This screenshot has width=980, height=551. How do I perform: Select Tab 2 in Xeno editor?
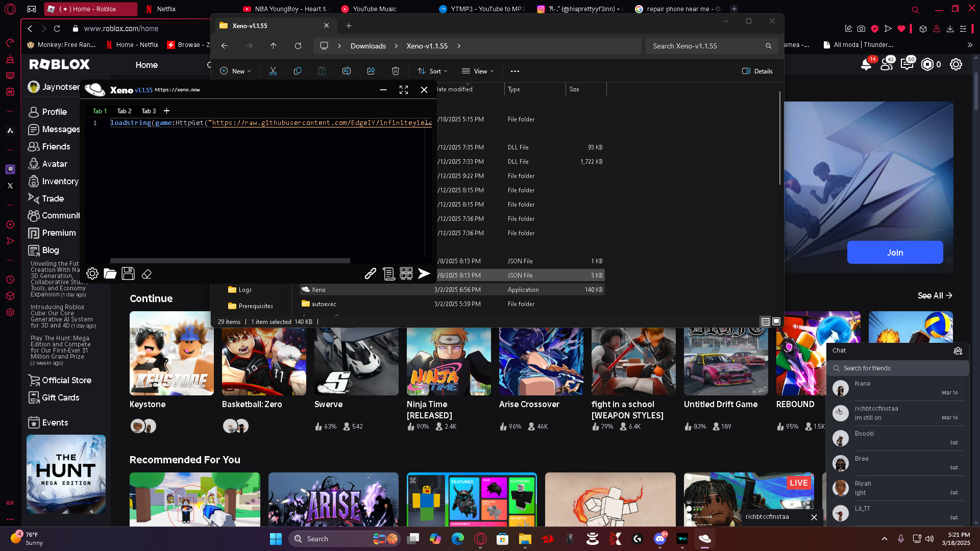coord(124,111)
